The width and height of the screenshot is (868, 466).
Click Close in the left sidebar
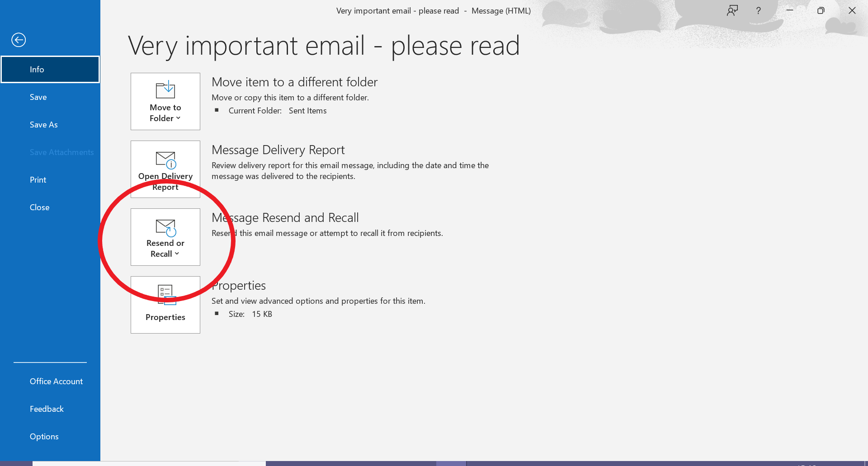pyautogui.click(x=50, y=207)
